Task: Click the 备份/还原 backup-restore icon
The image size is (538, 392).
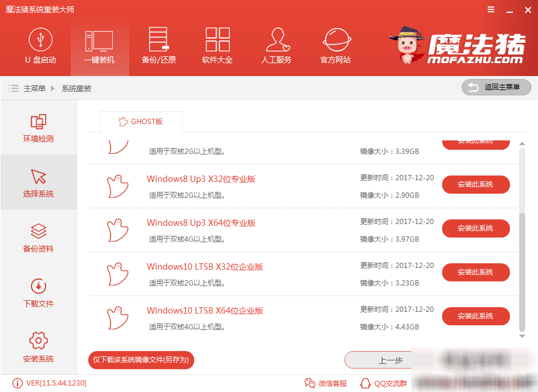Action: (158, 47)
